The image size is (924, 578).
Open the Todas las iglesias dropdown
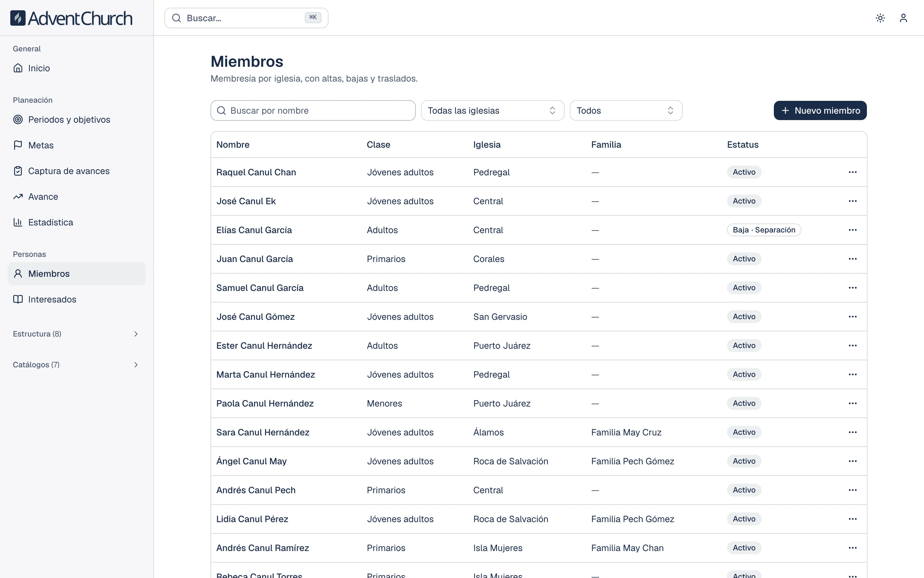(492, 110)
